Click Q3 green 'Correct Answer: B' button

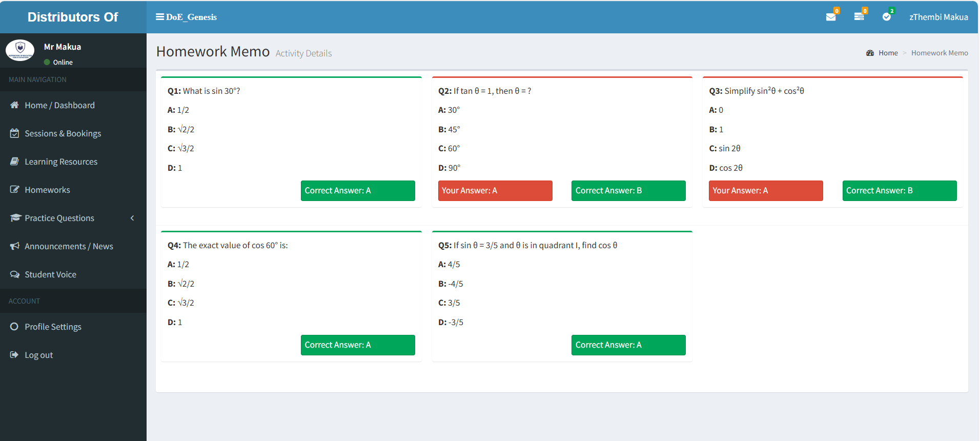899,191
